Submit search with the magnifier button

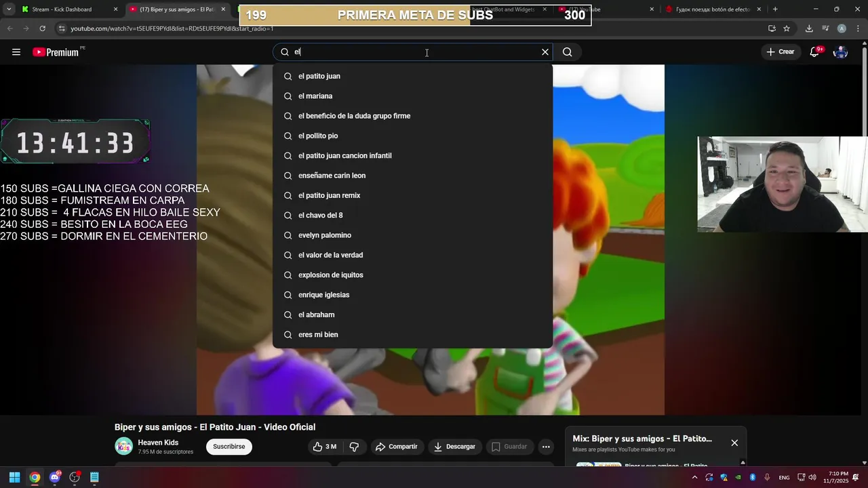[568, 52]
